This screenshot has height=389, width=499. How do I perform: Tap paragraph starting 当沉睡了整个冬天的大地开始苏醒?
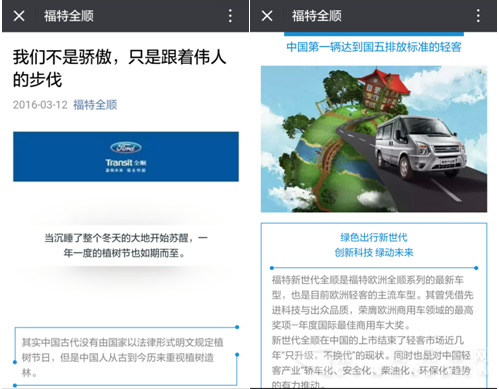126,246
